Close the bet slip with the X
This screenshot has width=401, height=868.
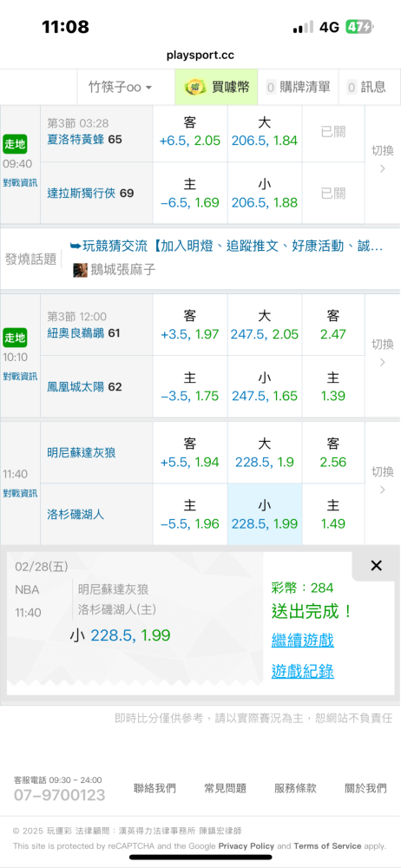point(376,566)
